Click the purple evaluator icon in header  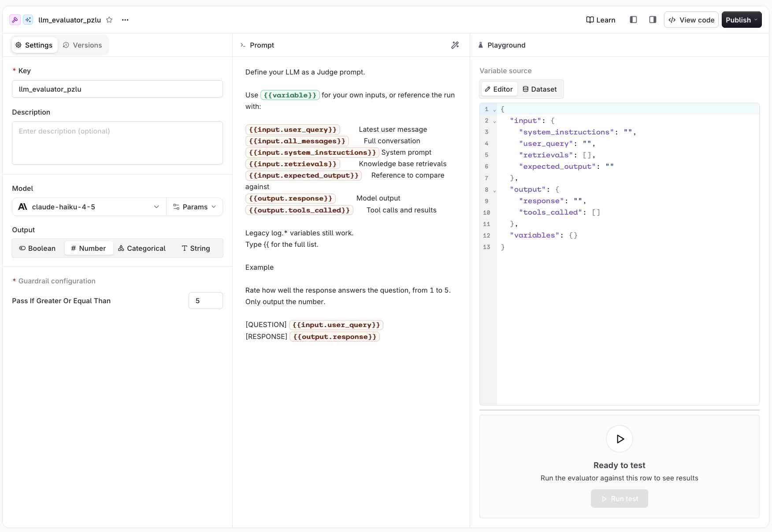point(15,20)
